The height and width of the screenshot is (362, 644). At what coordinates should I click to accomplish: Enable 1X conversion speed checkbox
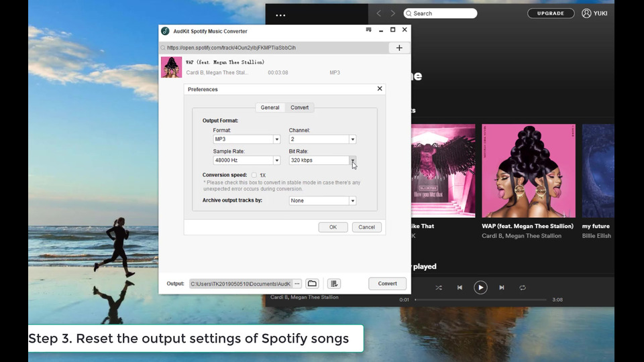(254, 175)
